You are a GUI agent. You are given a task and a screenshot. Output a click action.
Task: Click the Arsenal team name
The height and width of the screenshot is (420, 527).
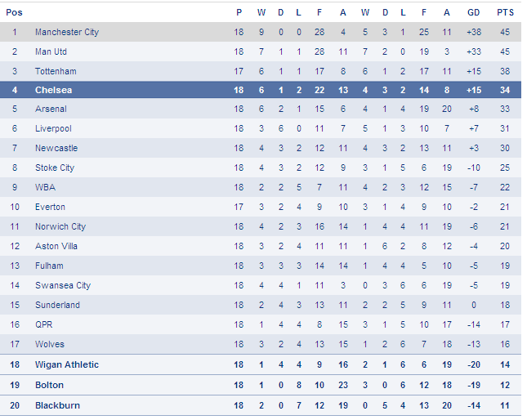tap(51, 109)
